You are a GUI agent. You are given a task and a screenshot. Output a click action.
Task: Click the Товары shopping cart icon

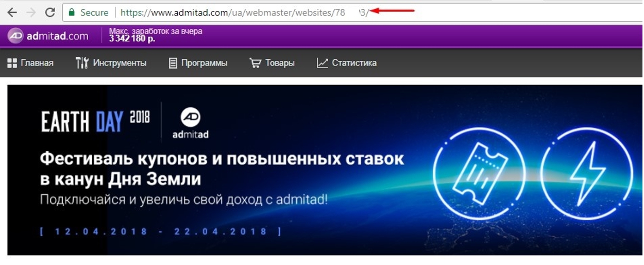[255, 63]
